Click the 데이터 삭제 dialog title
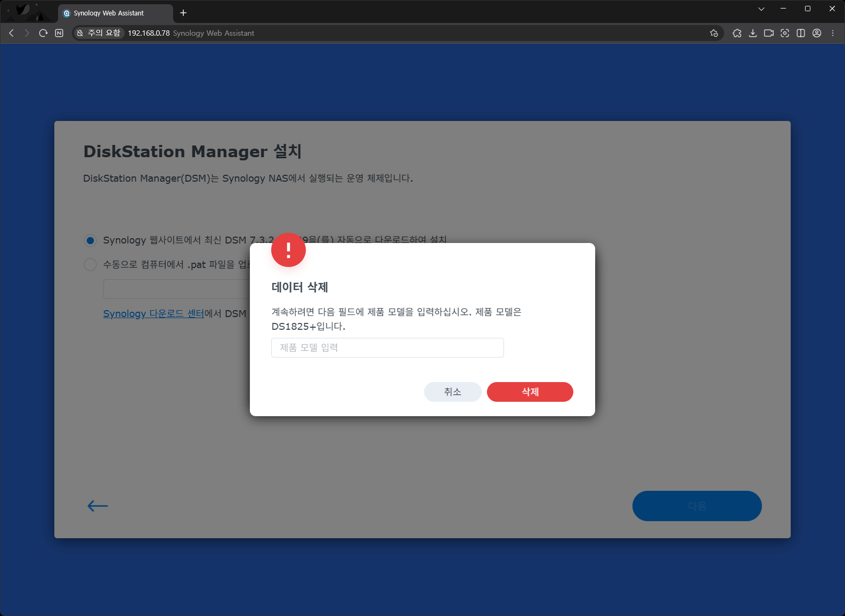 (300, 287)
